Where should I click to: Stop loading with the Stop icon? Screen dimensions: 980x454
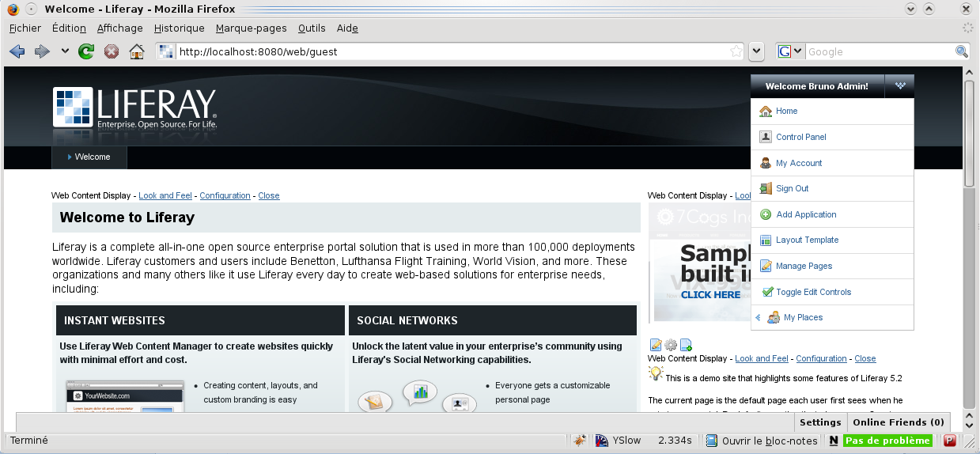[x=112, y=51]
